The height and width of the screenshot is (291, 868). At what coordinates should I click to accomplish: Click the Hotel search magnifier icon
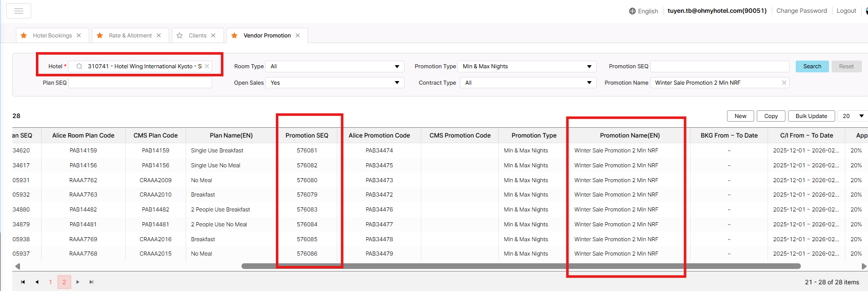click(79, 66)
